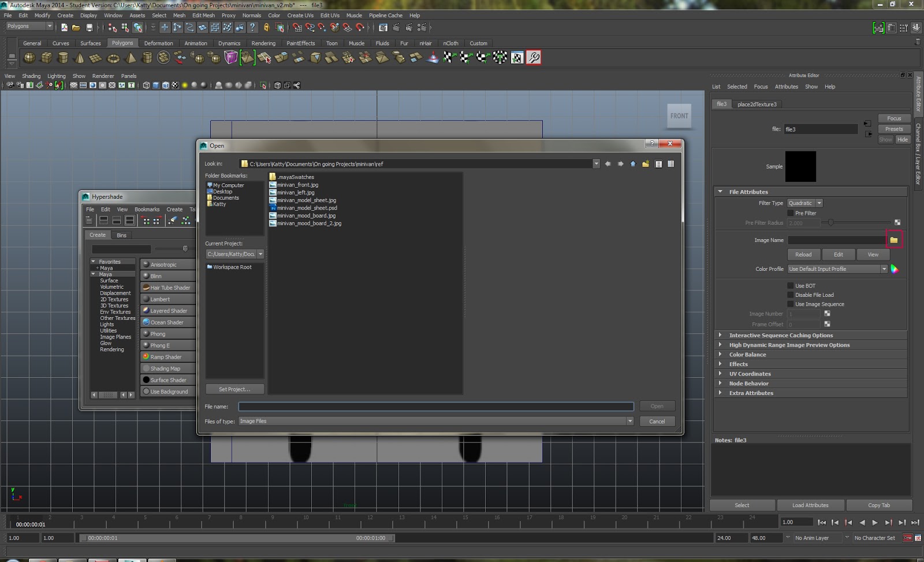Click the browse folder icon next to Image Name
Screen dimensions: 924x562
(894, 240)
